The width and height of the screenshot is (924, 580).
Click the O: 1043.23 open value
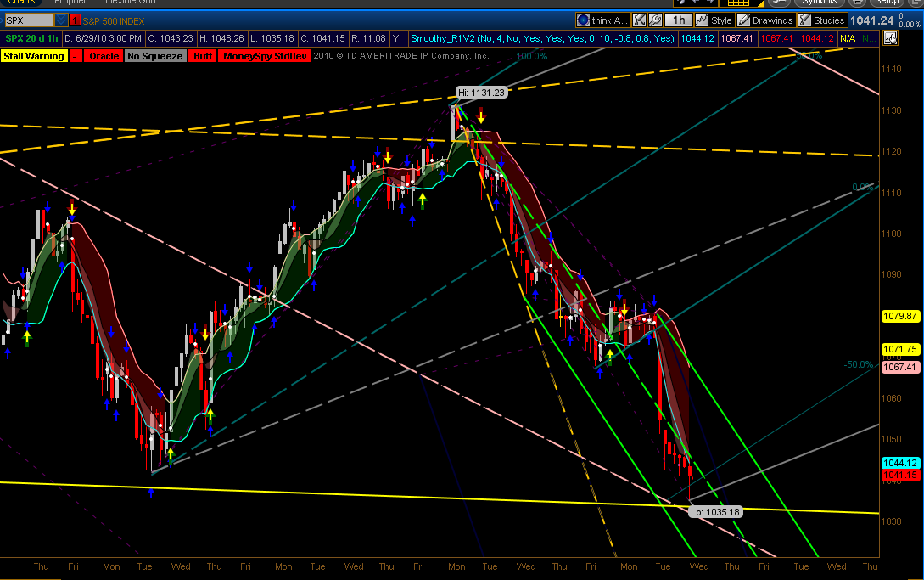pos(171,38)
